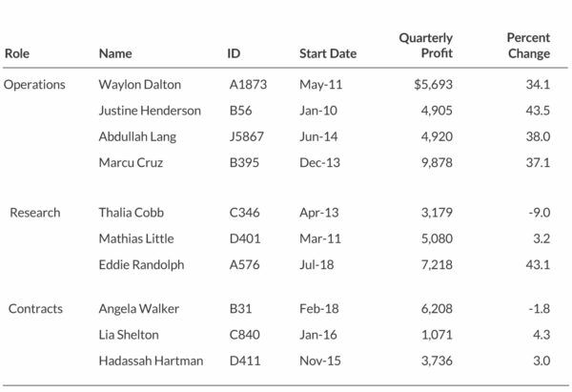Click the Role column header
The image size is (572, 392).
[x=17, y=53]
